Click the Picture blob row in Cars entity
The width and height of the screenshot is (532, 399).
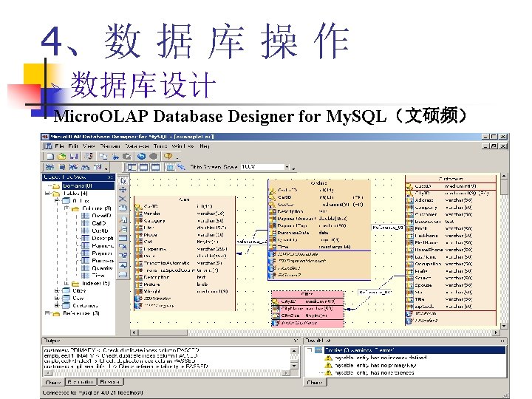pos(185,284)
